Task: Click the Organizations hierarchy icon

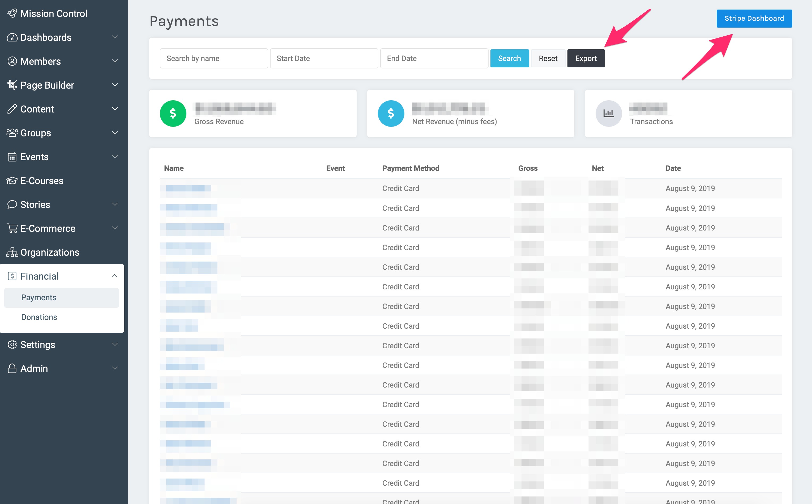Action: [x=12, y=252]
